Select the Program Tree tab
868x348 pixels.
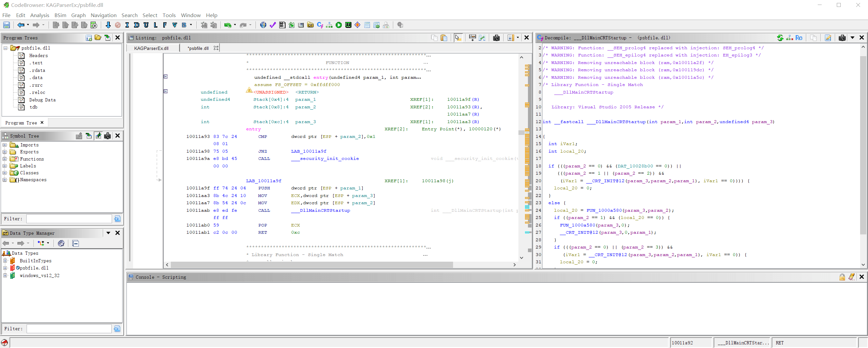[x=21, y=123]
